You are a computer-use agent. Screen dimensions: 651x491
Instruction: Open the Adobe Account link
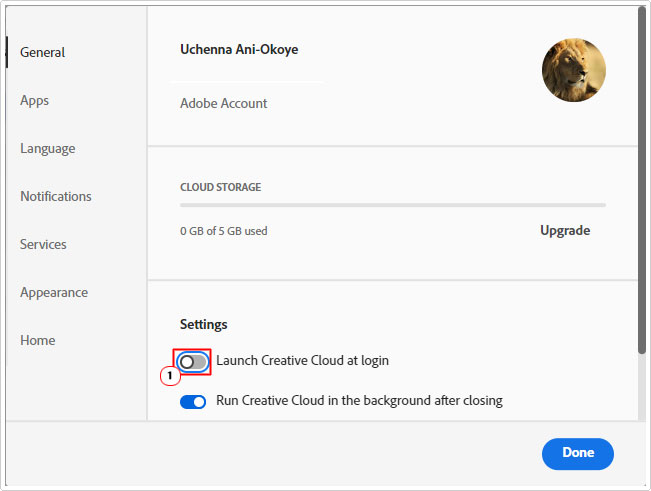click(x=223, y=103)
